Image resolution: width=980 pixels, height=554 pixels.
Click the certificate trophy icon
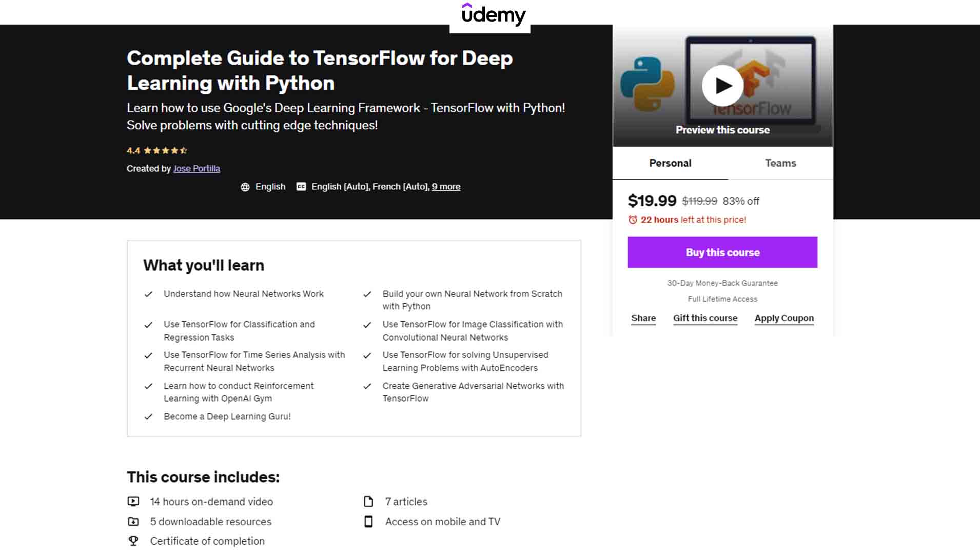click(x=133, y=541)
